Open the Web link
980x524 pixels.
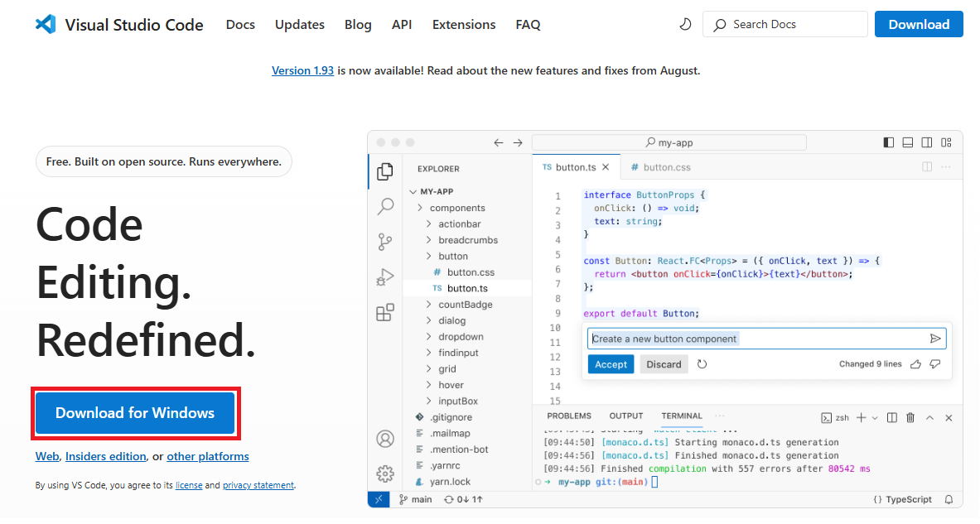pyautogui.click(x=47, y=457)
